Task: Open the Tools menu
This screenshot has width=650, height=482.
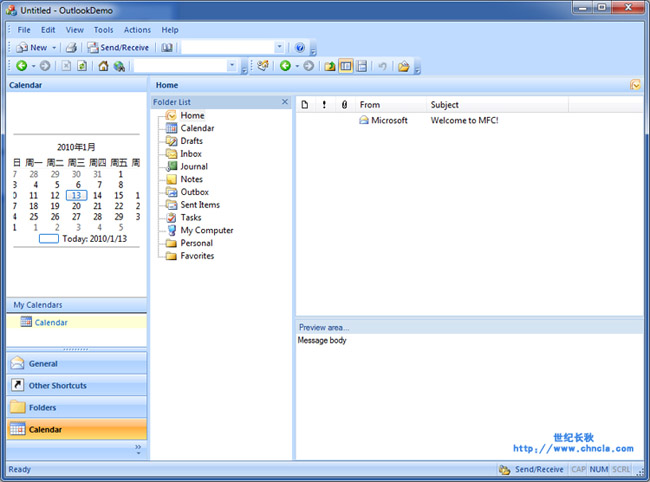Action: 103,30
